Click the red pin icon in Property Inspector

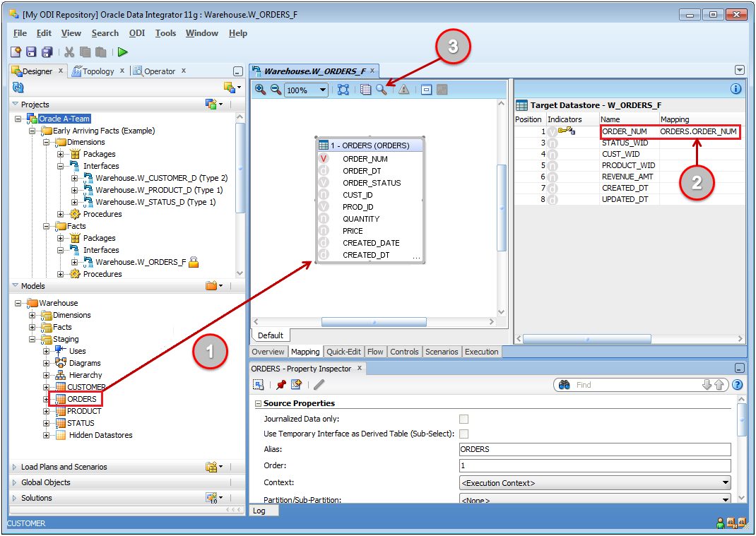(x=281, y=385)
